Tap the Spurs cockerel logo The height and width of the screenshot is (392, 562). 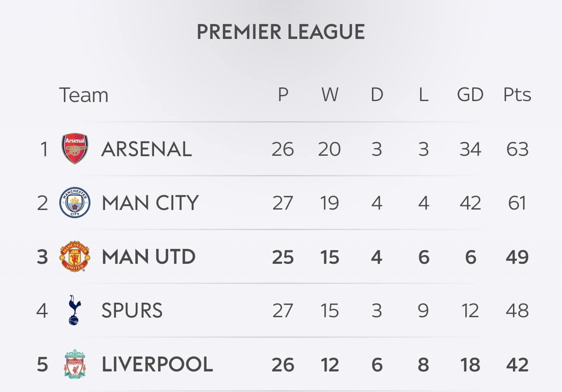click(75, 310)
